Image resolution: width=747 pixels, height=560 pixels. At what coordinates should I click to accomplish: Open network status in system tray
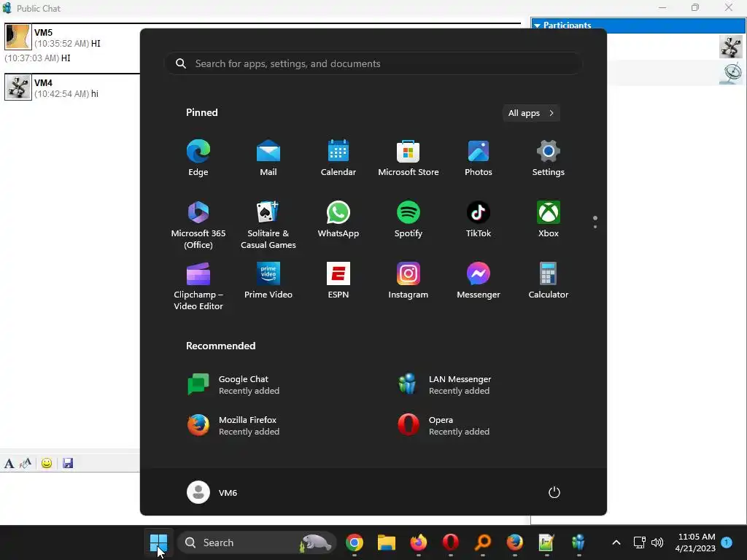coord(639,542)
